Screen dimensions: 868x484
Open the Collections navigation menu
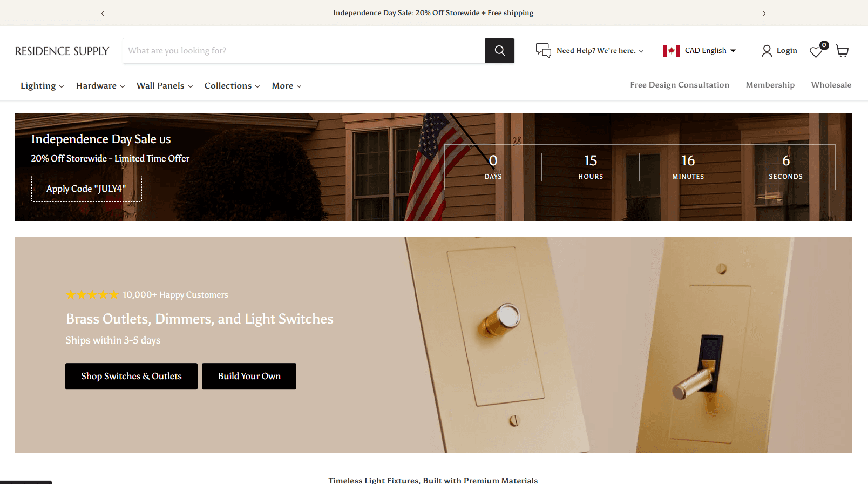[232, 86]
